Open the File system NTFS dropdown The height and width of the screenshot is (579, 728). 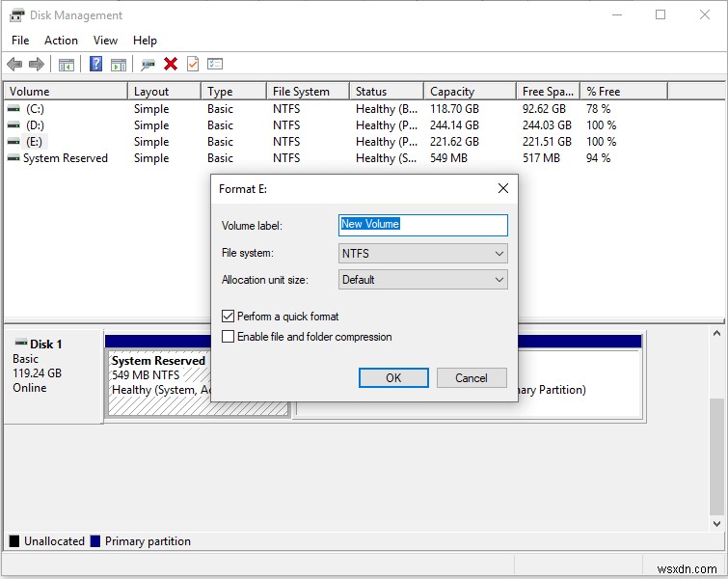[423, 253]
